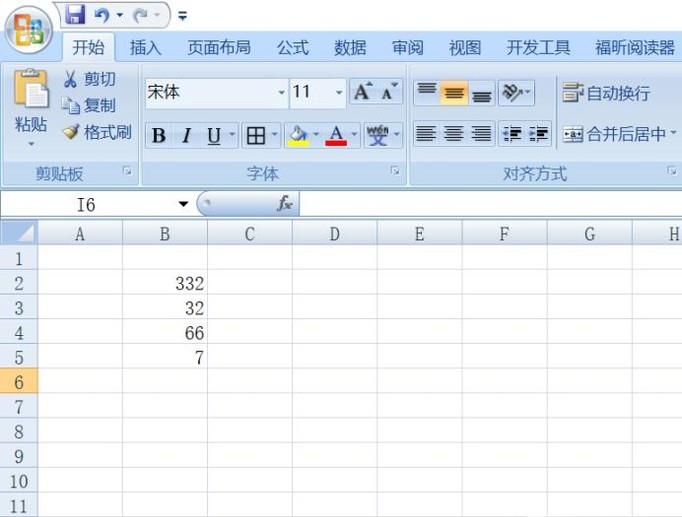Open borders dropdown arrow
This screenshot has height=517, width=682.
click(274, 135)
